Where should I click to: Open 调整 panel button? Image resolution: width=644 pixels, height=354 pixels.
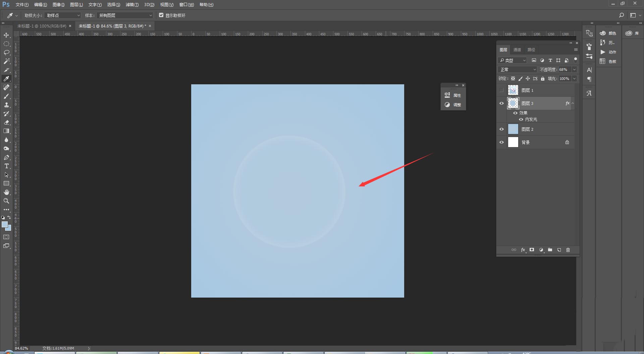coord(453,104)
